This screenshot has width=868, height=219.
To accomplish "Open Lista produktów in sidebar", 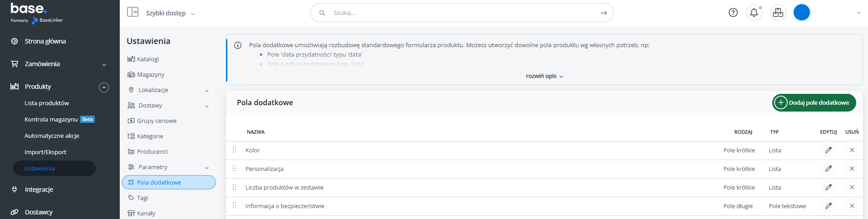I will (47, 103).
